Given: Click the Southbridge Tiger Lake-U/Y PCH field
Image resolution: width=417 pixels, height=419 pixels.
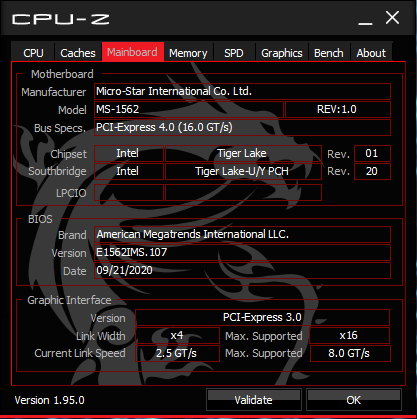Looking at the screenshot, I should pos(243,171).
